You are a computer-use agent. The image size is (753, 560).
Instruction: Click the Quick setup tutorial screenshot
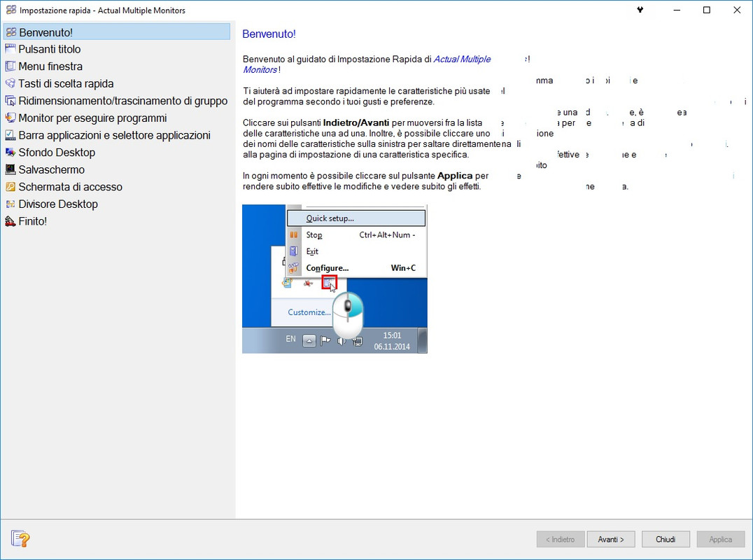pyautogui.click(x=335, y=279)
